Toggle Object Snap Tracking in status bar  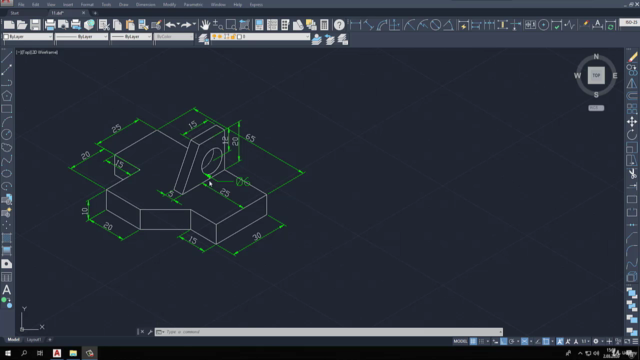[x=538, y=341]
